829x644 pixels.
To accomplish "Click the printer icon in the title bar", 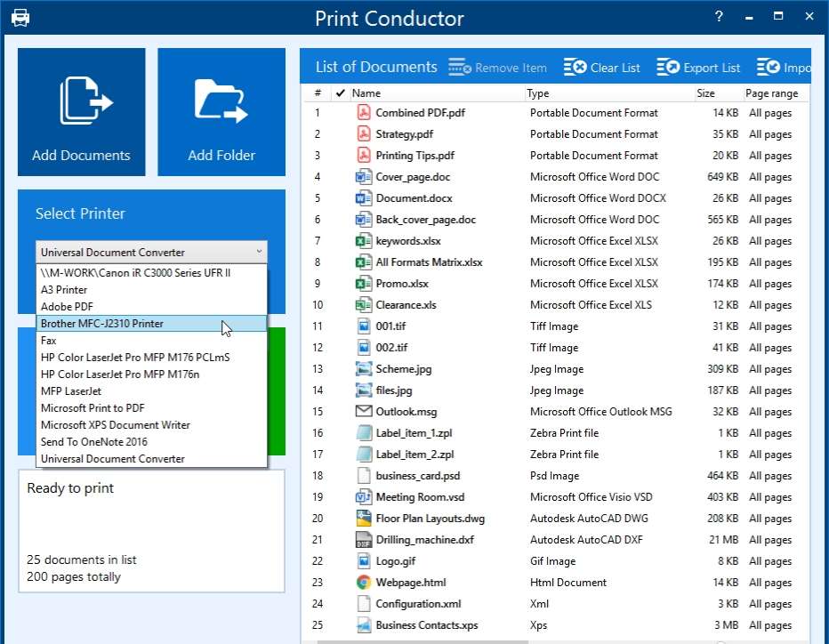I will coord(20,17).
